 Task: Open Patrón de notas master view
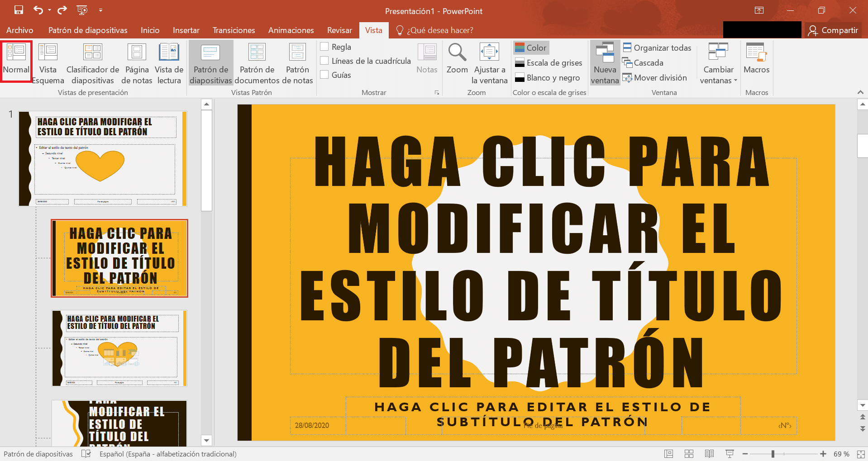point(297,63)
